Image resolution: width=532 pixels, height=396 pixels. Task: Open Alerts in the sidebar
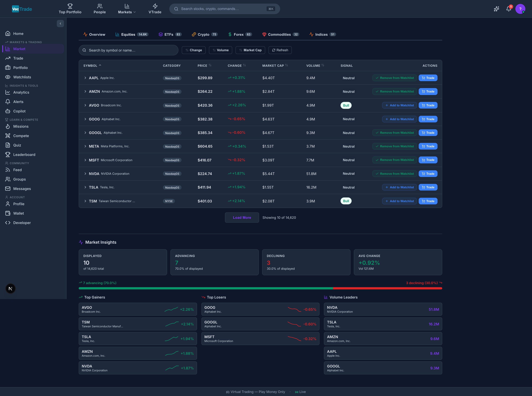click(x=33, y=102)
